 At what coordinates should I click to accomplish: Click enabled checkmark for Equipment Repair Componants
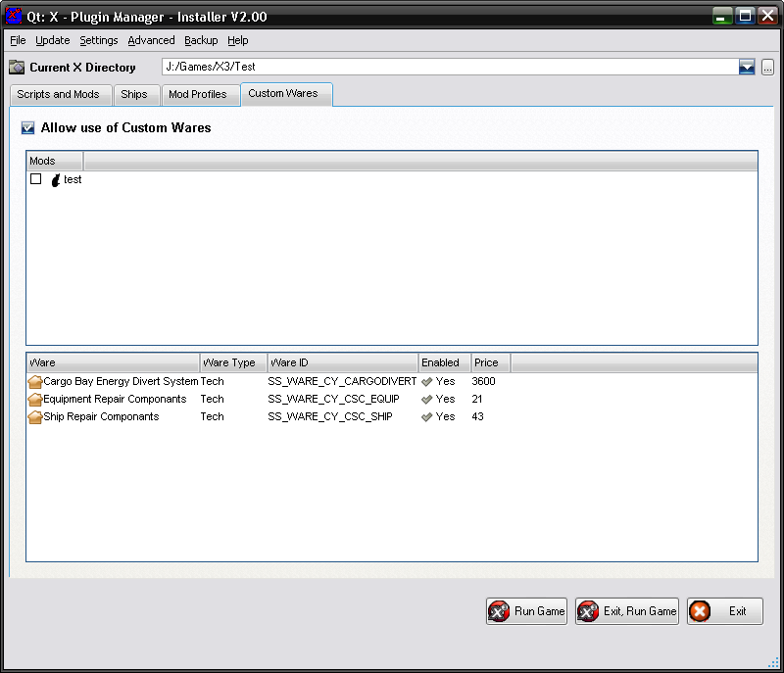[426, 400]
